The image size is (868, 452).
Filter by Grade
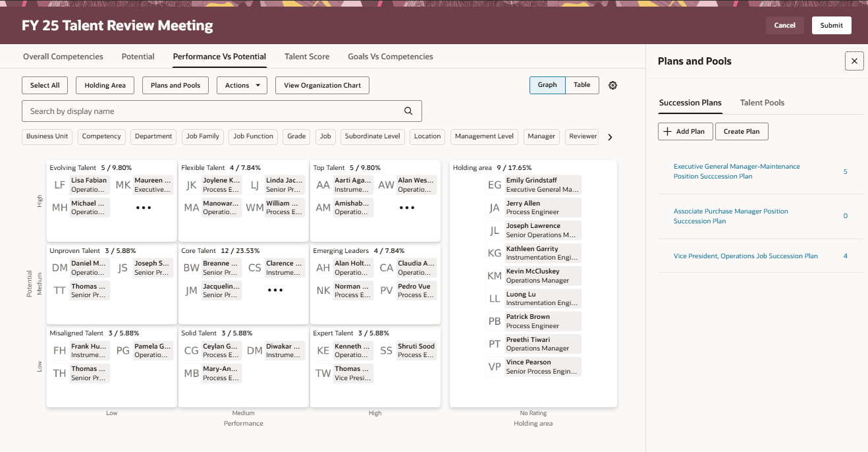296,136
